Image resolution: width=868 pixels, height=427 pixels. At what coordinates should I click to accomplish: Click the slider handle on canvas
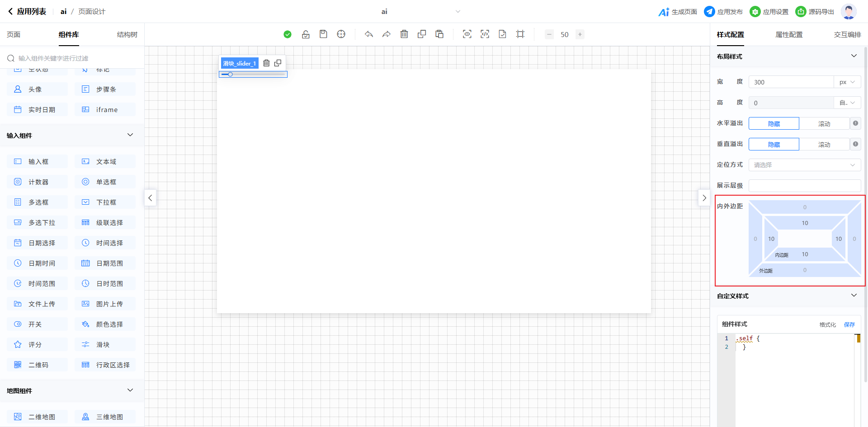click(x=230, y=75)
